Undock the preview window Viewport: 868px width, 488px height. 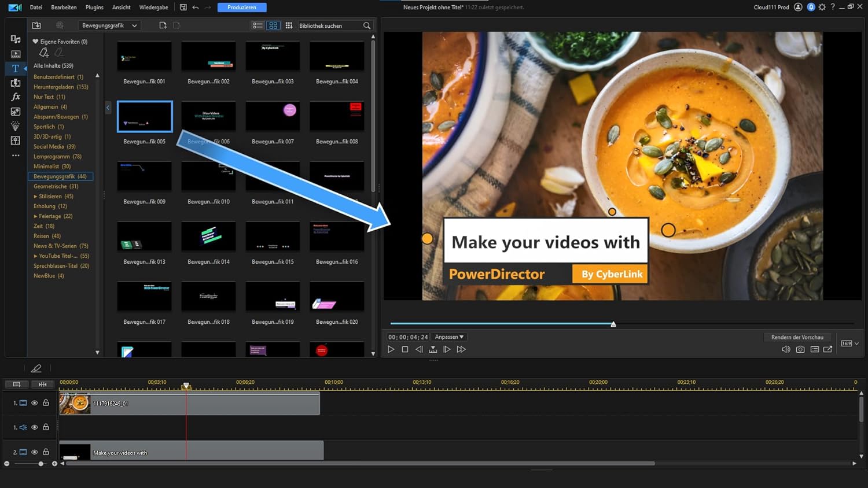point(827,349)
